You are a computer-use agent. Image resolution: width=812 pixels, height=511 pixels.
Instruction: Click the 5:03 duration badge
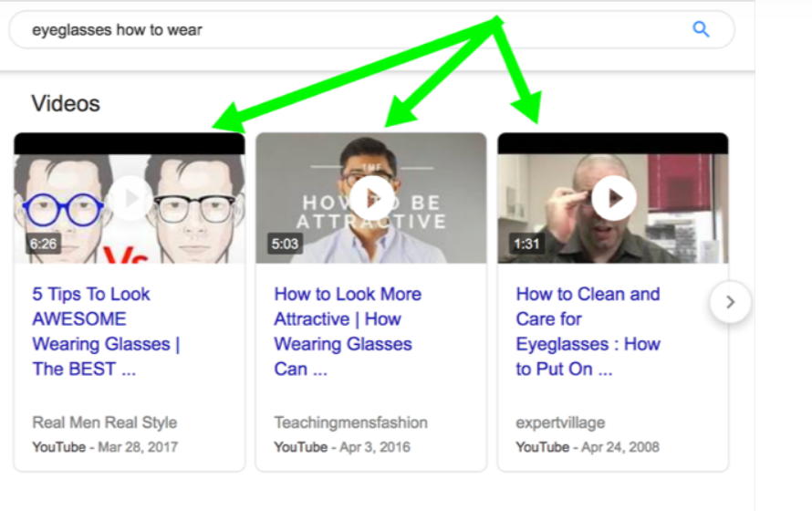point(285,245)
